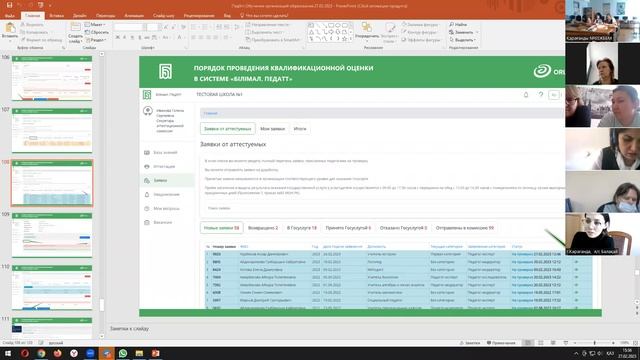Open Firefox from the taskbar
The width and height of the screenshot is (640, 360).
click(x=58, y=353)
